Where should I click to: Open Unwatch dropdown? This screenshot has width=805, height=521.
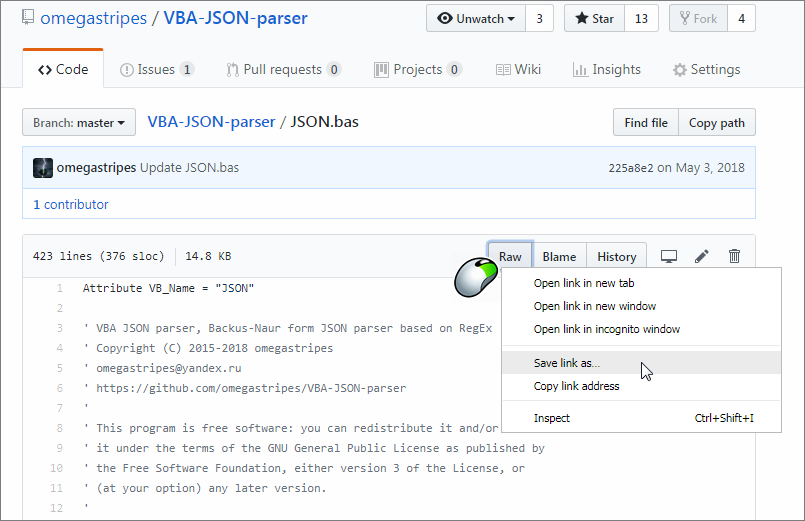coord(476,18)
